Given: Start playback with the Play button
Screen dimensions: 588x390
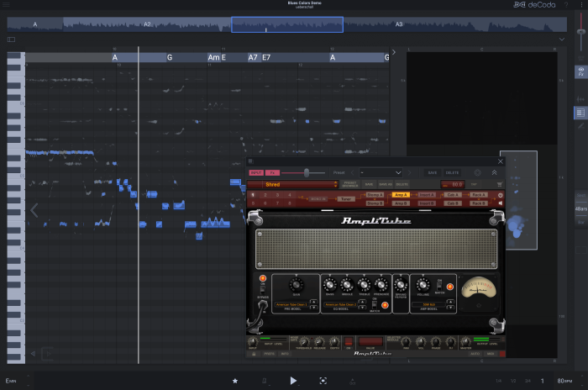Looking at the screenshot, I should point(293,381).
